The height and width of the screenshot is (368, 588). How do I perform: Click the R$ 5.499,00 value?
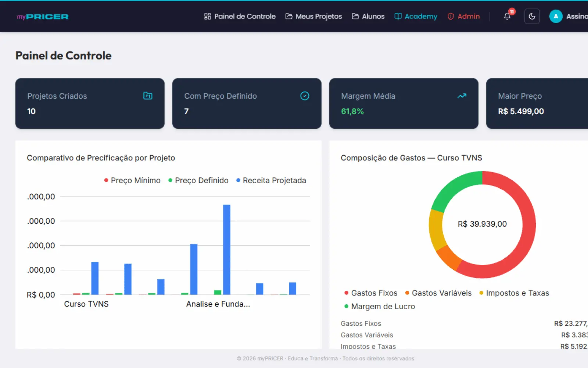click(521, 111)
